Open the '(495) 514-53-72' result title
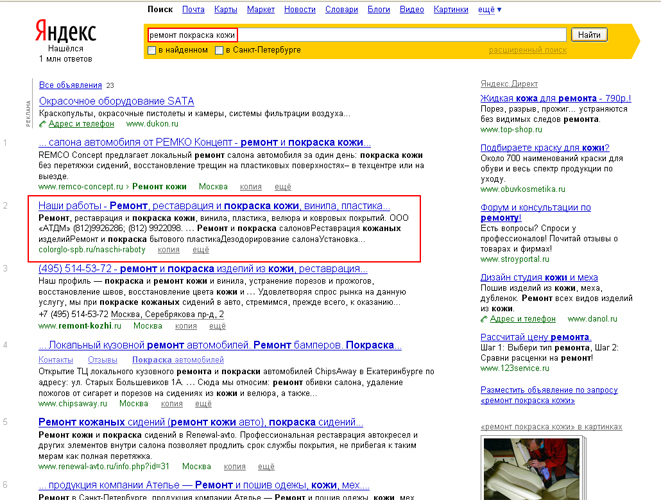This screenshot has width=661, height=500. pyautogui.click(x=203, y=269)
